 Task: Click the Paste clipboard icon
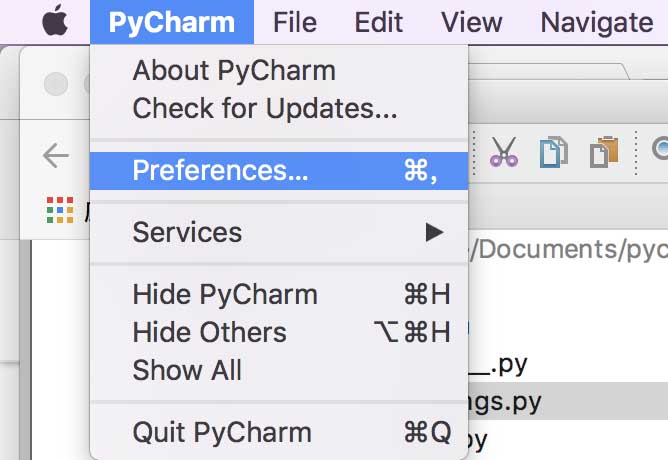(x=604, y=152)
